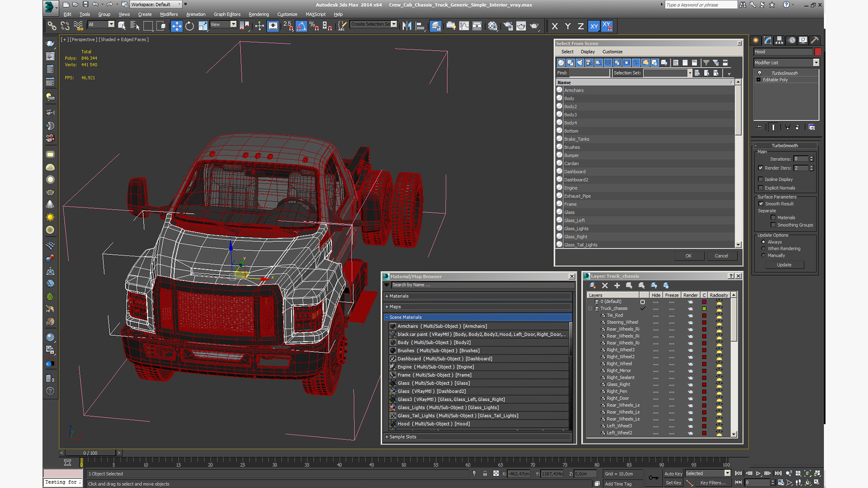Open Display menu in Select From Scene
Screen dimensions: 868x488
coord(588,52)
